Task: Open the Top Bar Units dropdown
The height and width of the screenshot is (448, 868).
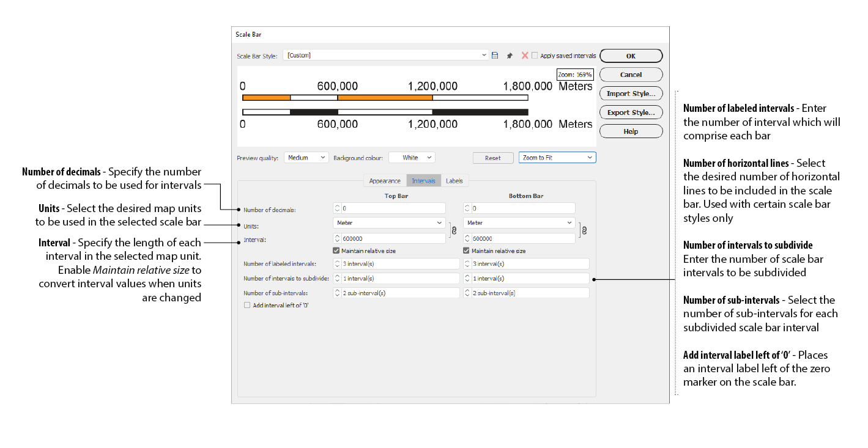Action: [x=389, y=223]
